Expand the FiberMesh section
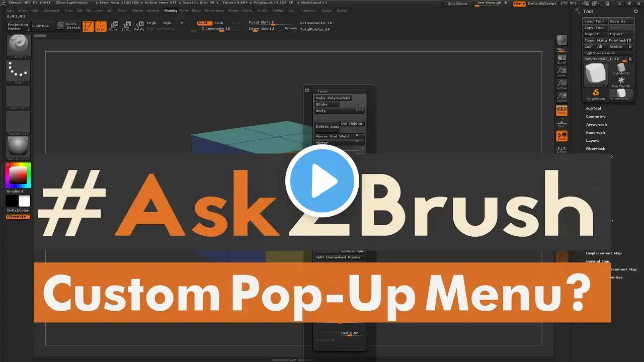Viewport: 644px width, 362px height. coord(596,148)
